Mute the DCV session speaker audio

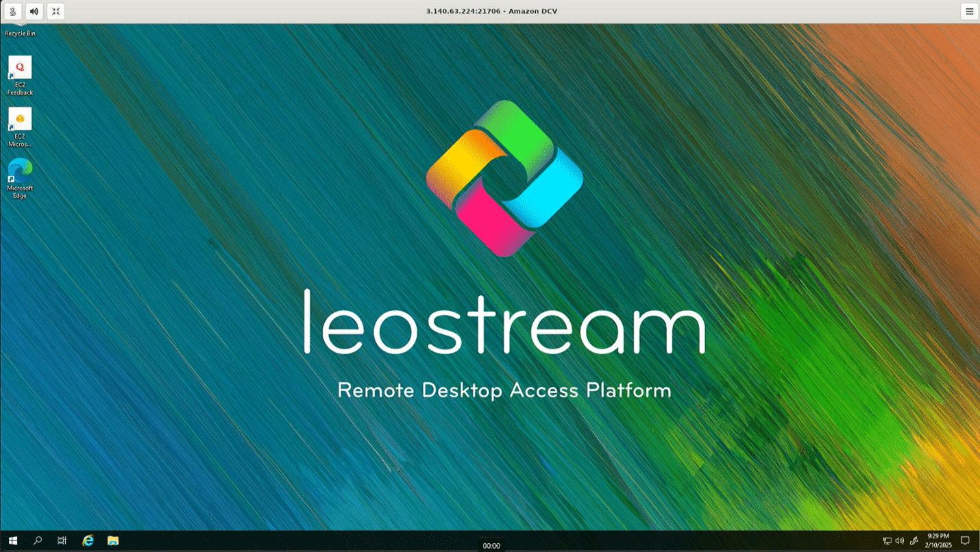[34, 12]
